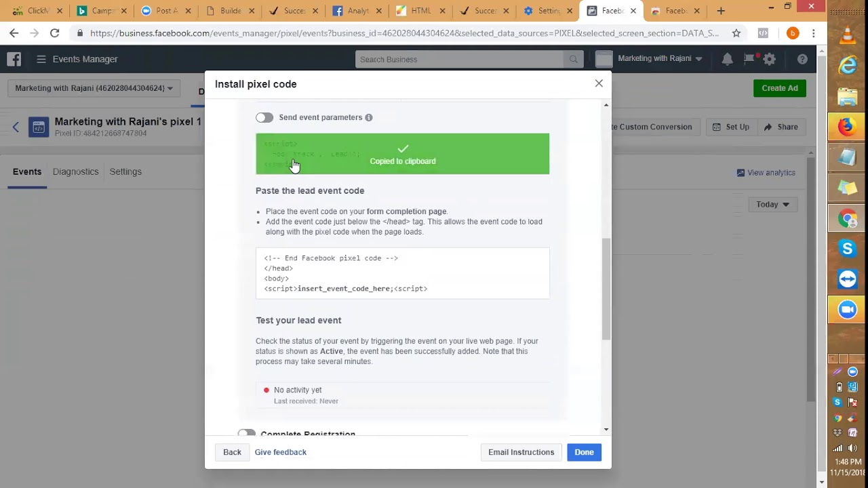Click the dialog scrollbar up arrow

[606, 105]
